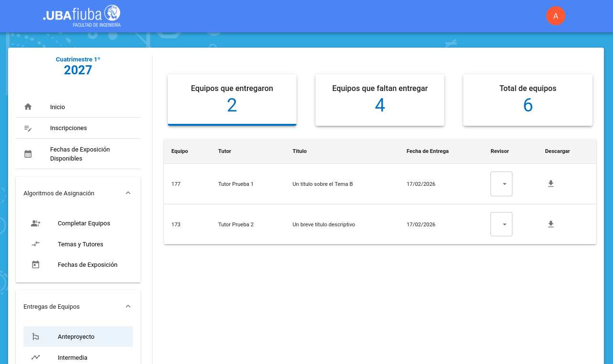Open the Revisor dropdown for team 177
The height and width of the screenshot is (364, 613).
(x=501, y=184)
